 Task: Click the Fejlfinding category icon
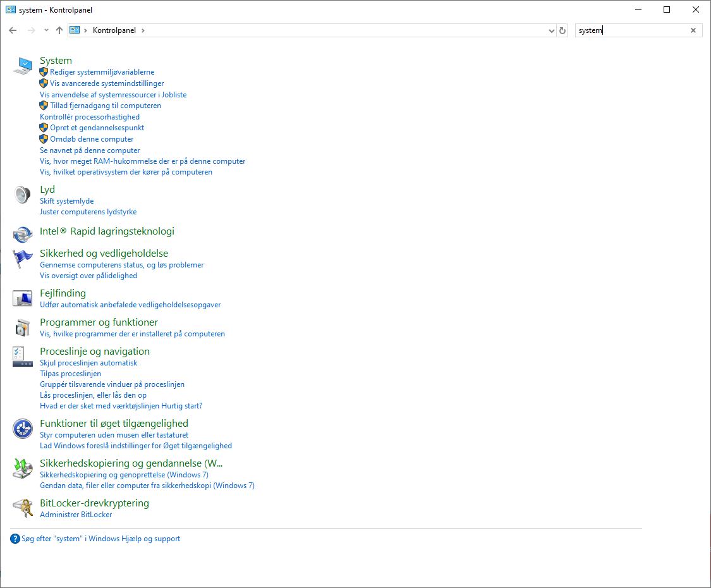(22, 298)
